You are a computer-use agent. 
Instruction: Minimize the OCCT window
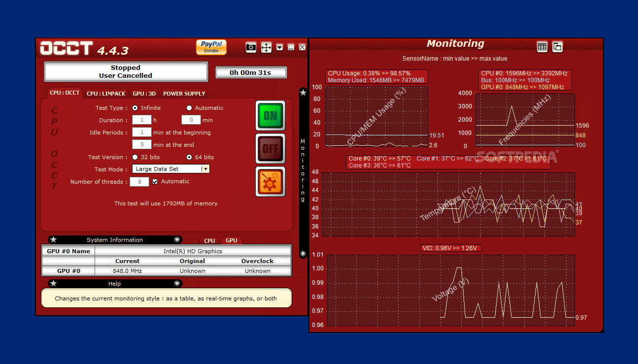[x=291, y=47]
